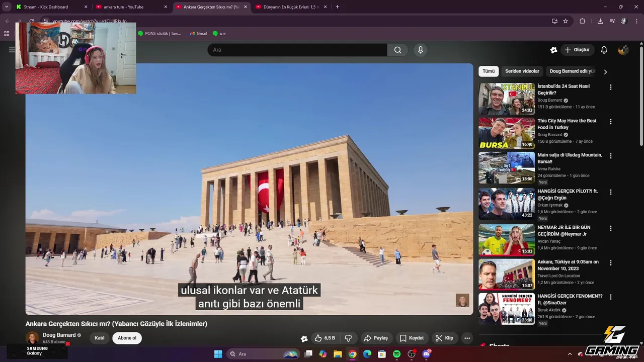Click the Oluştur create button
The image size is (644, 362).
point(577,50)
